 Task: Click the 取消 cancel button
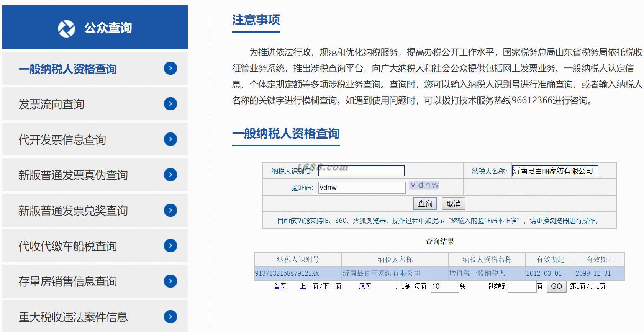tap(454, 204)
